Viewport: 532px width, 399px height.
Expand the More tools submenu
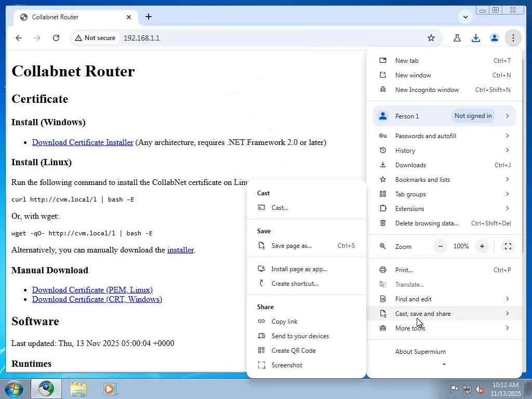(445, 328)
